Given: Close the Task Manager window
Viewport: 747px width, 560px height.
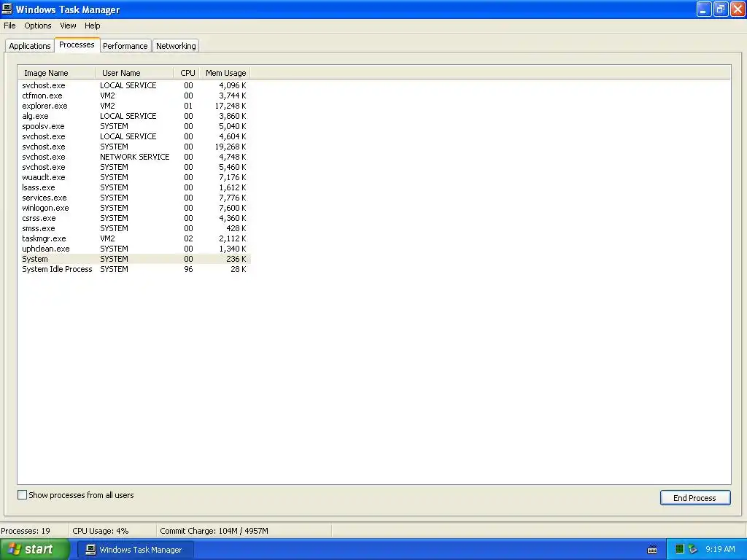Looking at the screenshot, I should pyautogui.click(x=737, y=9).
